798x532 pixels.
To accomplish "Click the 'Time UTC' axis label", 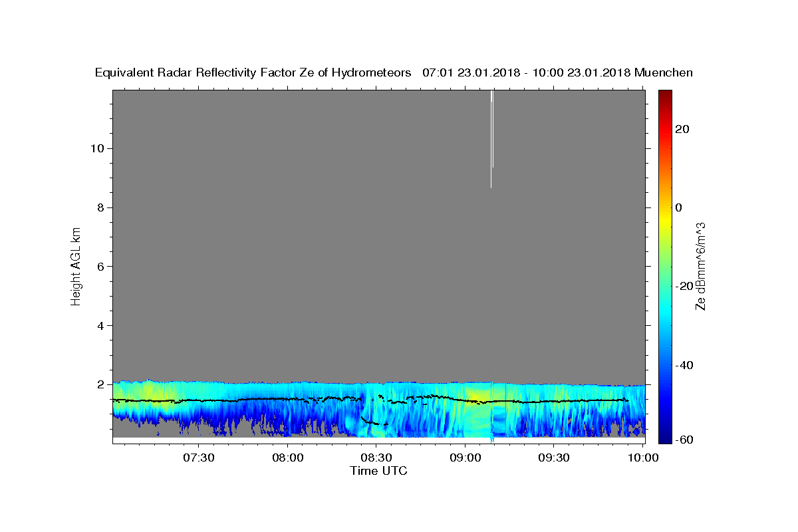I will click(378, 471).
